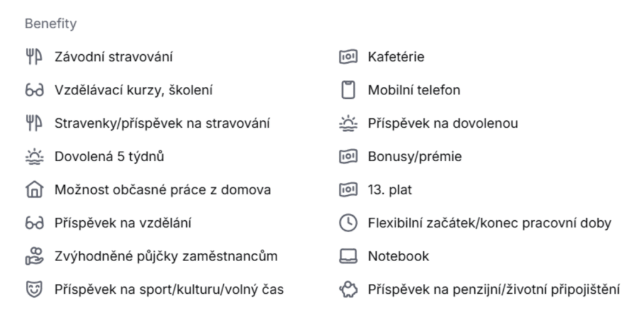
Task: Click the banknote icon next to Kafetérie
Action: 348,57
